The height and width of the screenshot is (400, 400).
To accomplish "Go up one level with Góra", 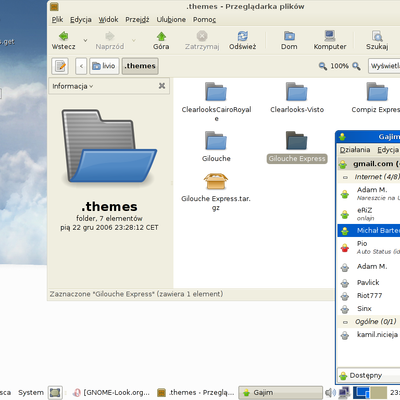I will [x=161, y=41].
